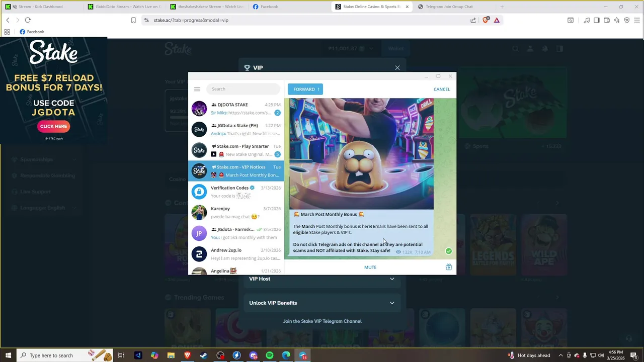Open Telegram from taskbar

303,355
